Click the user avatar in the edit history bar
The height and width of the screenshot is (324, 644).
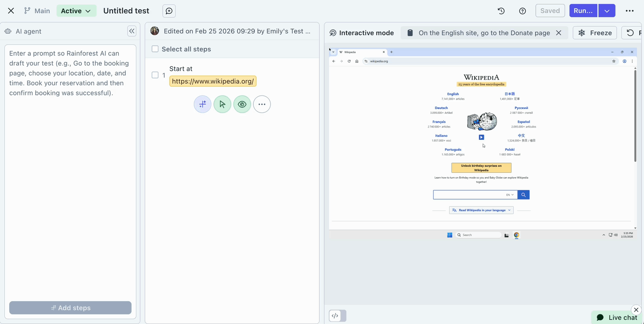click(154, 31)
